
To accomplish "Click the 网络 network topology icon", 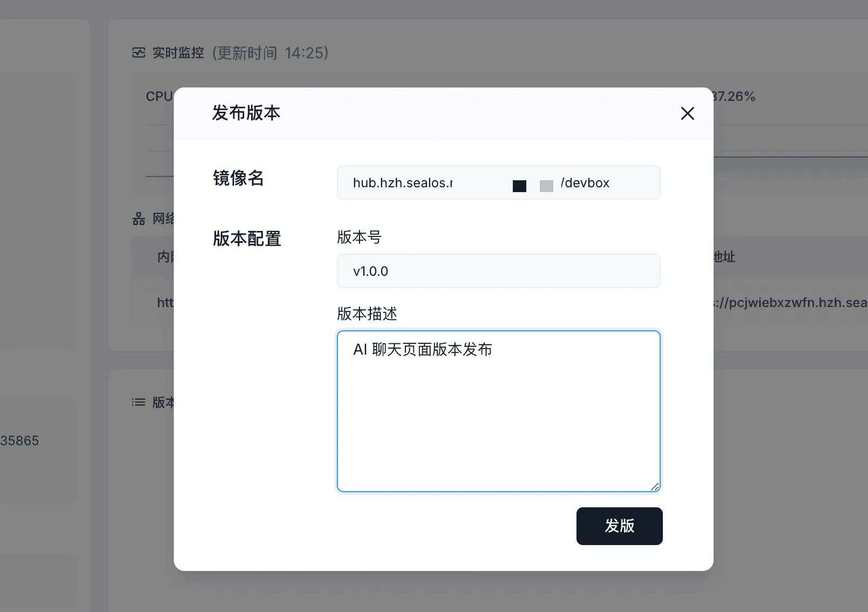I will (139, 219).
